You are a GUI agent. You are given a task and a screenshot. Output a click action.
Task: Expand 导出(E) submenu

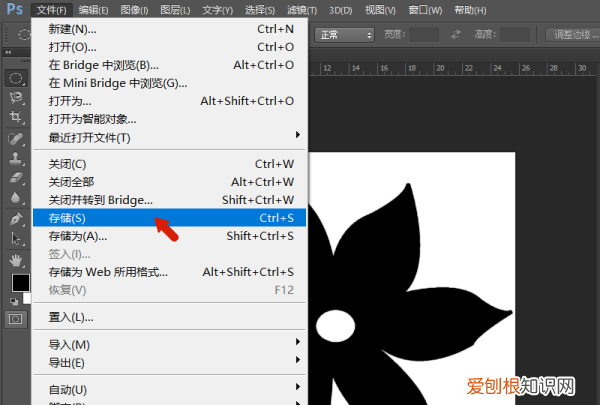click(x=170, y=363)
